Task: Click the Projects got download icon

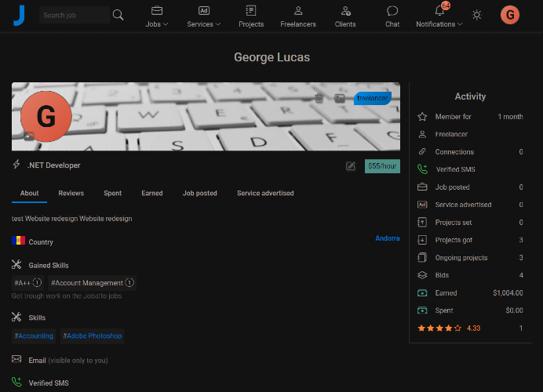Action: click(422, 239)
